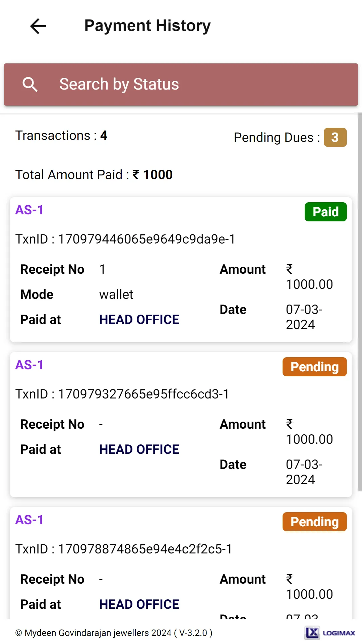Image resolution: width=362 pixels, height=644 pixels.
Task: Tap HEAD OFFICE under TxnID ending f2c5-1
Action: (139, 604)
